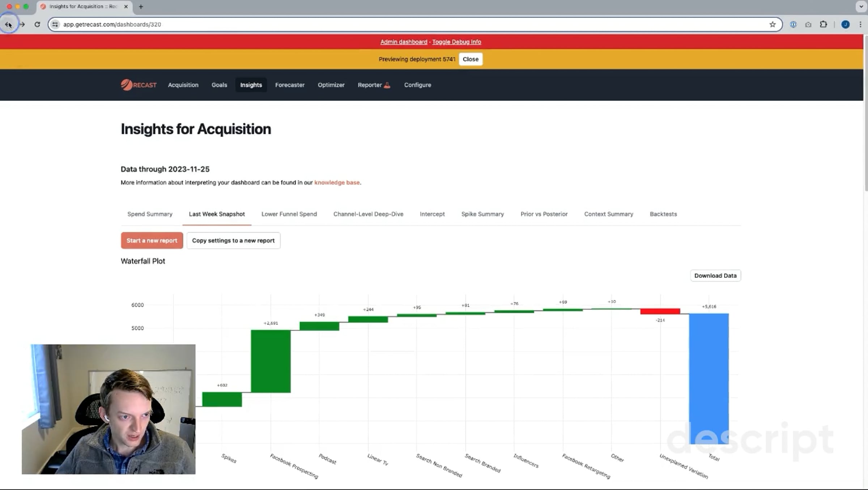
Task: Click the '+2,691' bar value label
Action: pyautogui.click(x=271, y=323)
